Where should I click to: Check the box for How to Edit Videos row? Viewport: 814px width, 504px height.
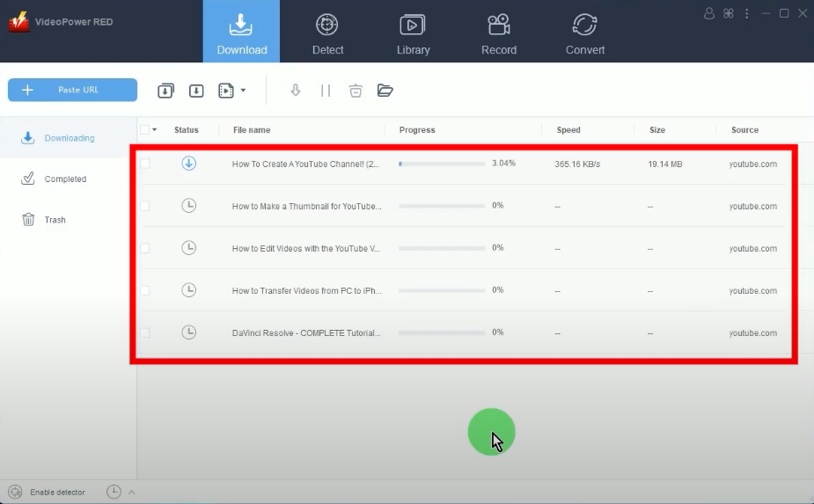click(145, 248)
